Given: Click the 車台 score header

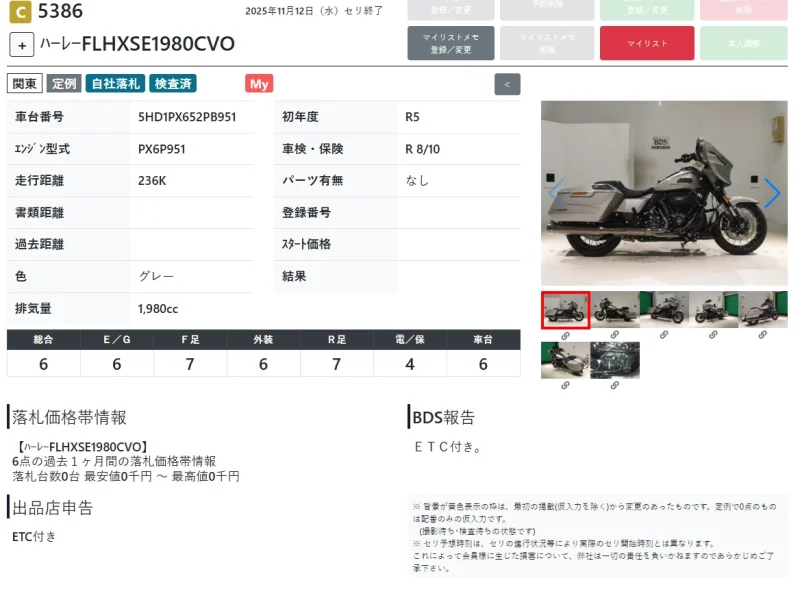Looking at the screenshot, I should click(483, 340).
